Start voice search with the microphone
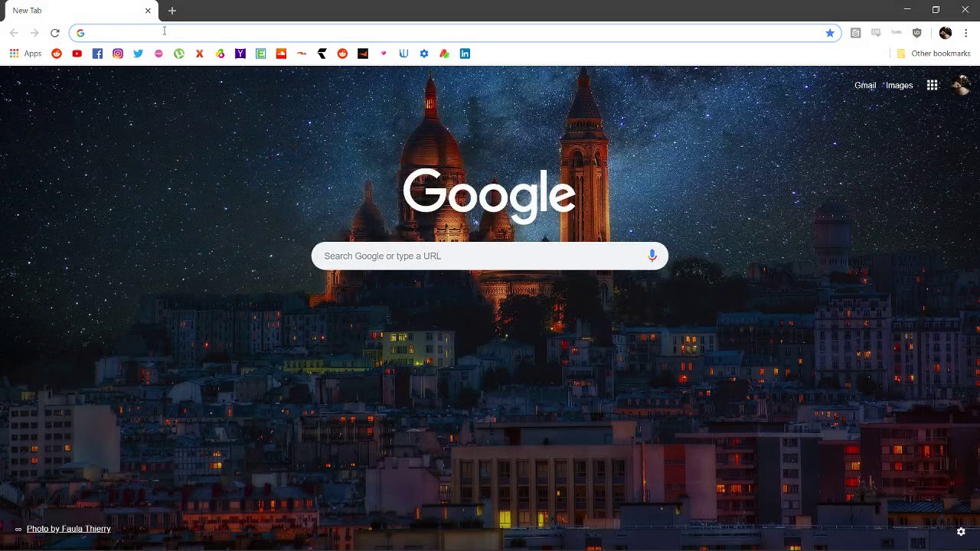This screenshot has height=551, width=980. pyautogui.click(x=652, y=256)
